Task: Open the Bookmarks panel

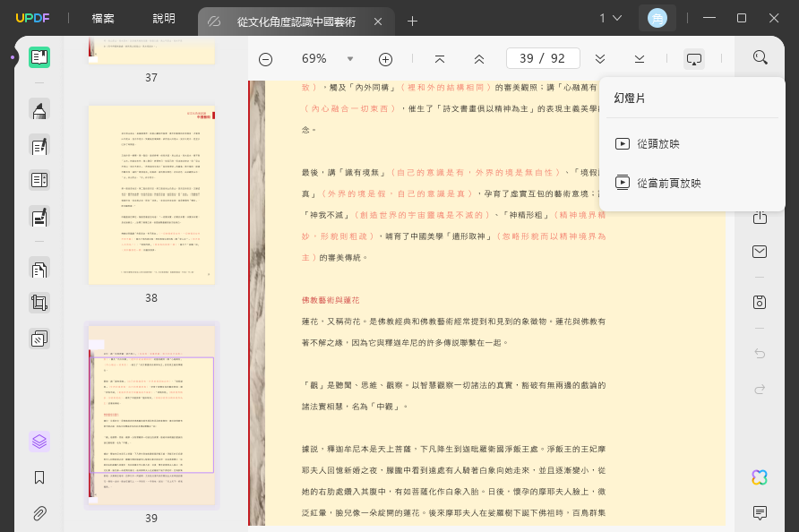Action: [x=39, y=477]
